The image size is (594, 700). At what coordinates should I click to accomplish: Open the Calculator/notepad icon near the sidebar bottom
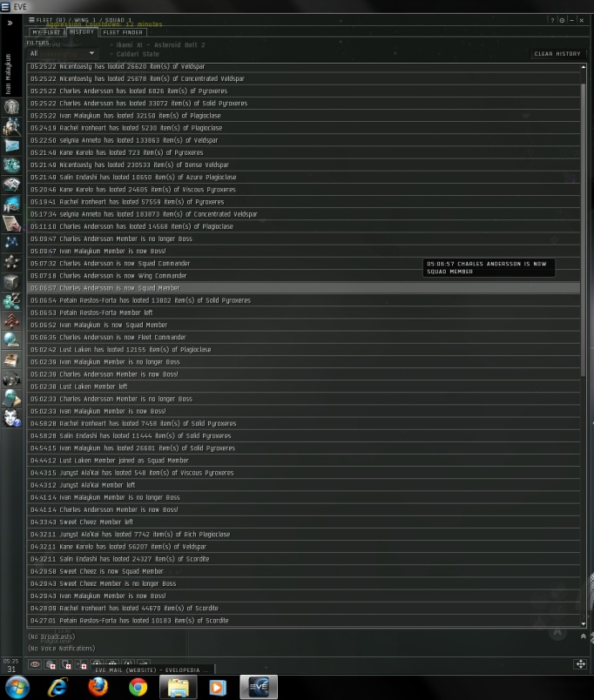click(11, 398)
